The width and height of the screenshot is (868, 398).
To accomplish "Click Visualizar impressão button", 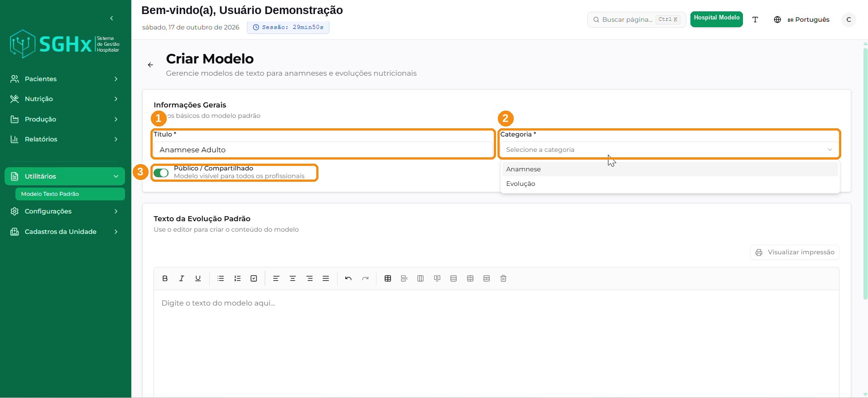I will [x=795, y=252].
